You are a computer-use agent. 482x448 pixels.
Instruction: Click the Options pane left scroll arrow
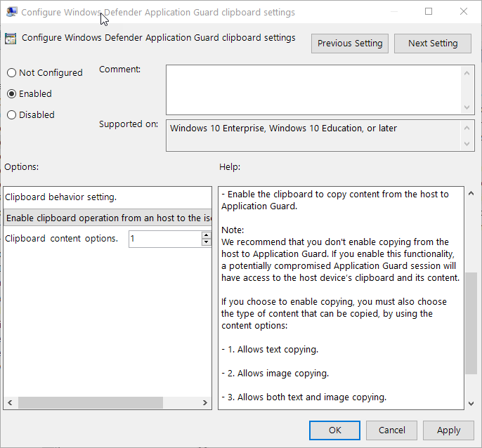(10, 403)
